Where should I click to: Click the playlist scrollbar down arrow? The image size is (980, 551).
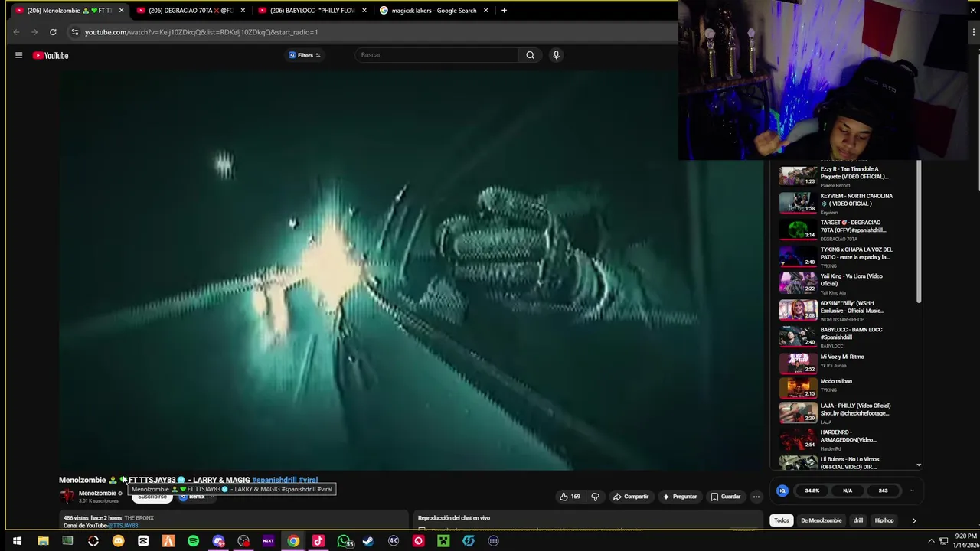click(919, 465)
